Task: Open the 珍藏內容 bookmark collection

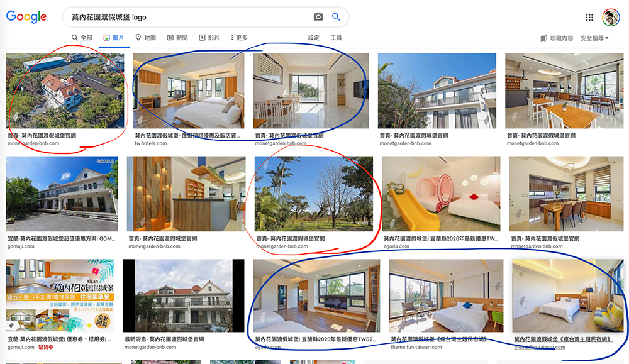Action: click(557, 38)
